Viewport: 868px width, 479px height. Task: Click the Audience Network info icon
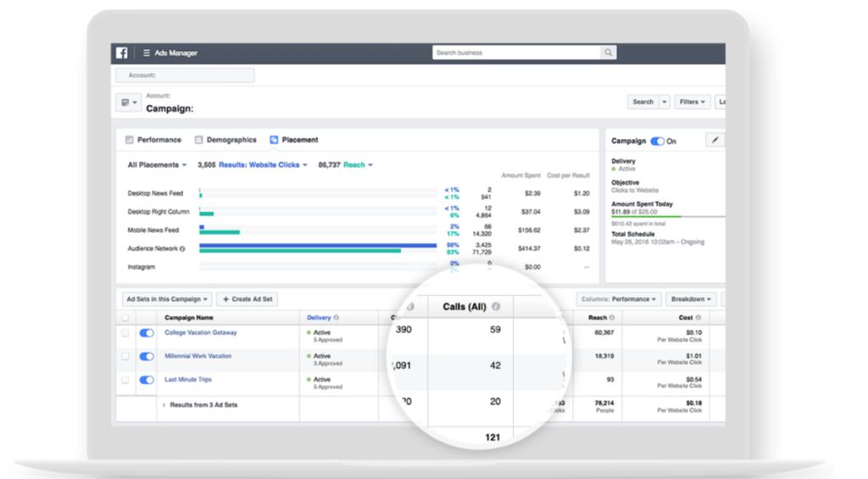click(x=182, y=248)
